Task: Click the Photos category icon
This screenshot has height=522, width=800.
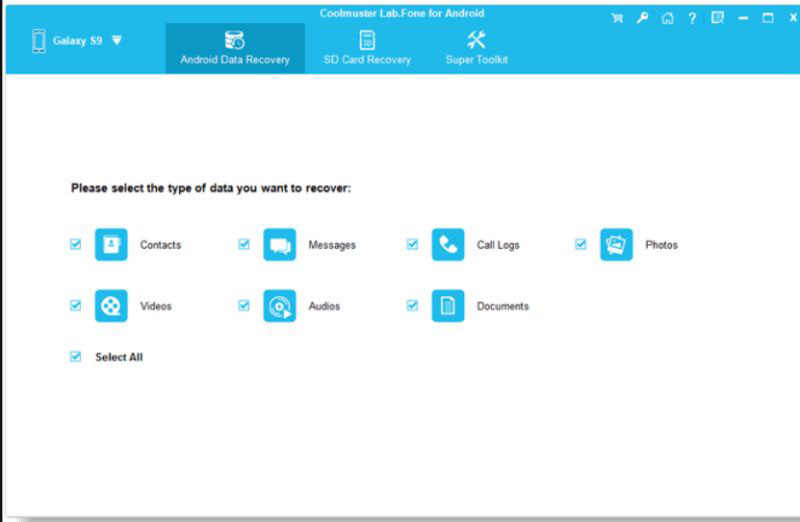Action: [x=616, y=244]
